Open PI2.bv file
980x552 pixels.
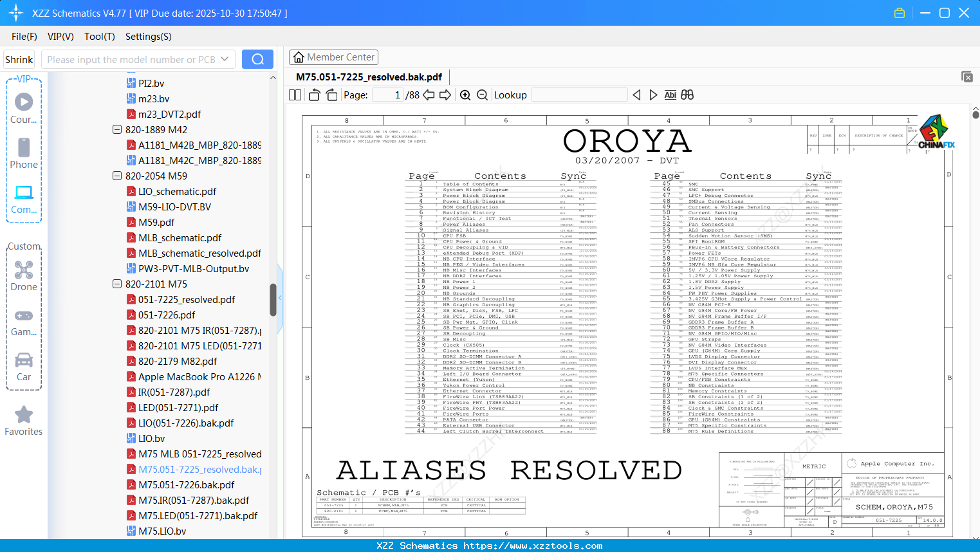point(145,83)
